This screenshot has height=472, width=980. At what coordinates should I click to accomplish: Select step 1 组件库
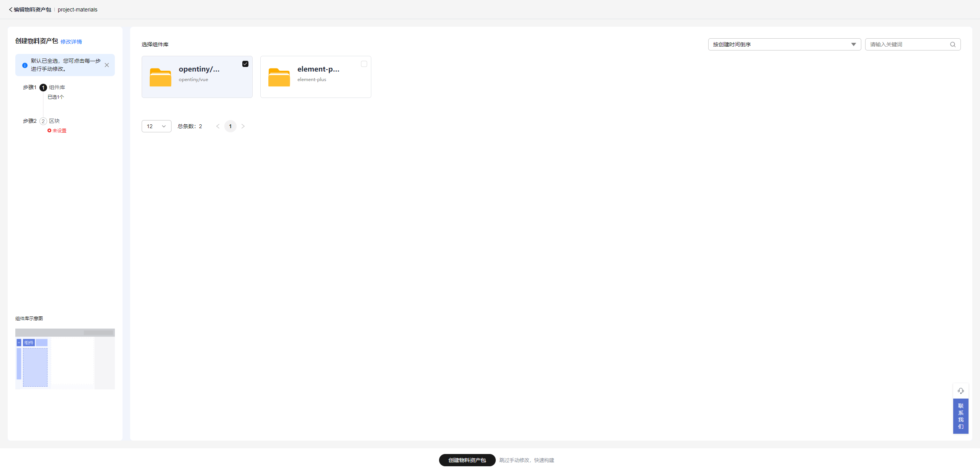[57, 88]
